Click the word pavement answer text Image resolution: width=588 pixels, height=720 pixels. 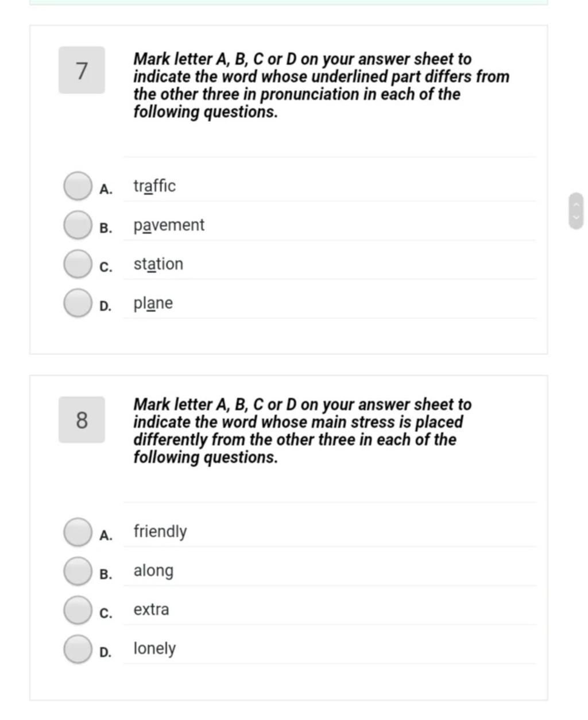click(x=169, y=225)
